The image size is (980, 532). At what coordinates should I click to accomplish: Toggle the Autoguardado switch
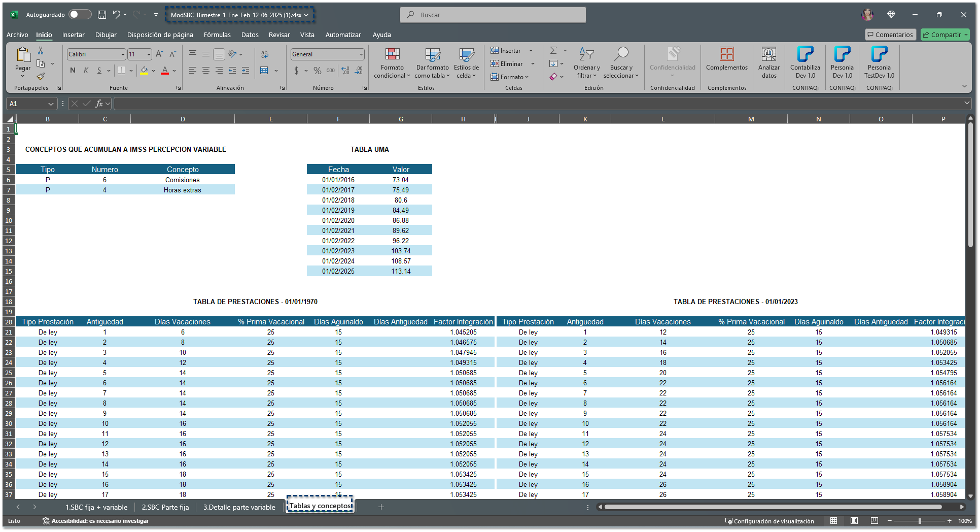point(80,15)
